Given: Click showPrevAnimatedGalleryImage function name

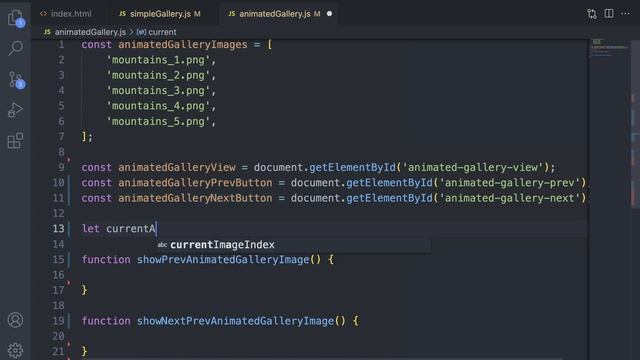Looking at the screenshot, I should [x=223, y=260].
